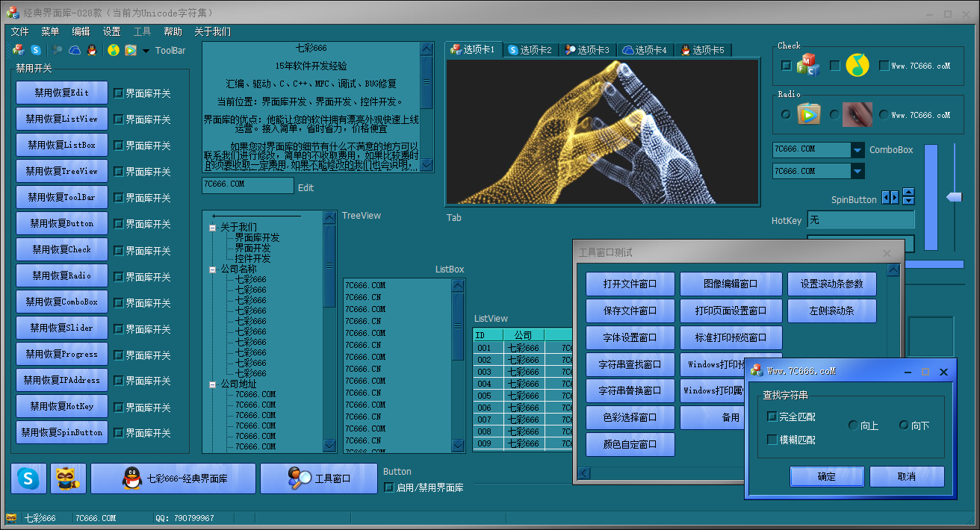The width and height of the screenshot is (980, 530).
Task: Click the 确定 button in the find dialog
Action: click(827, 476)
